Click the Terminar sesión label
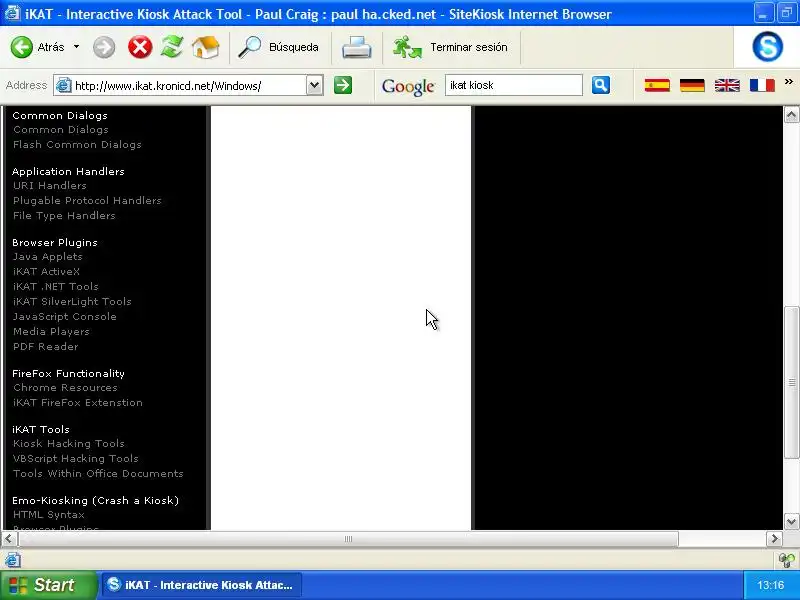The width and height of the screenshot is (800, 600). click(468, 47)
